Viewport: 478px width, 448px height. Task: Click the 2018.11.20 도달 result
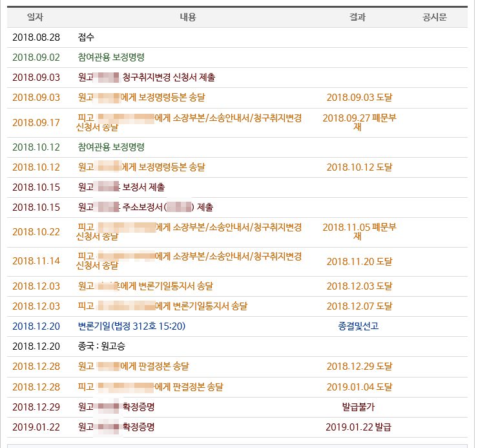(x=358, y=262)
